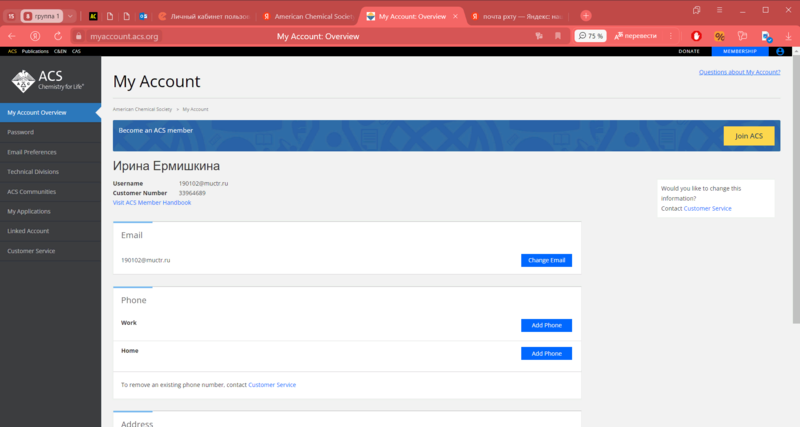Click the Change Email button
The width and height of the screenshot is (800, 427).
(x=546, y=260)
